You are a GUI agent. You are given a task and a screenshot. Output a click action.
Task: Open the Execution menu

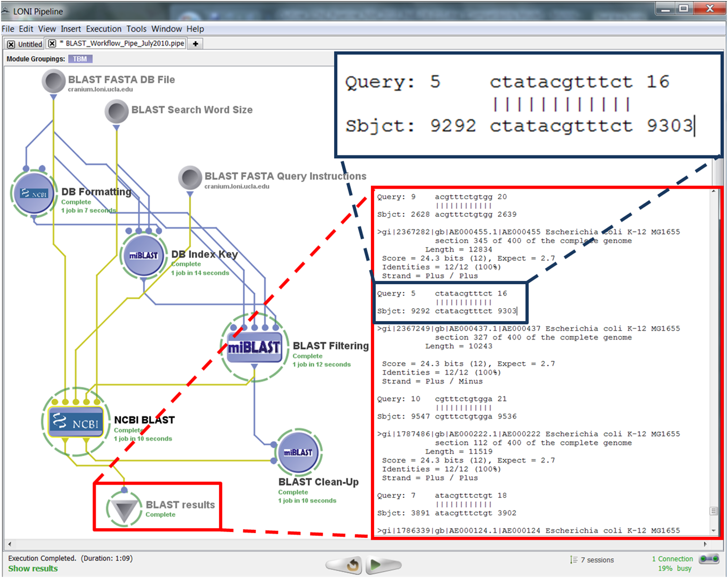click(x=103, y=29)
